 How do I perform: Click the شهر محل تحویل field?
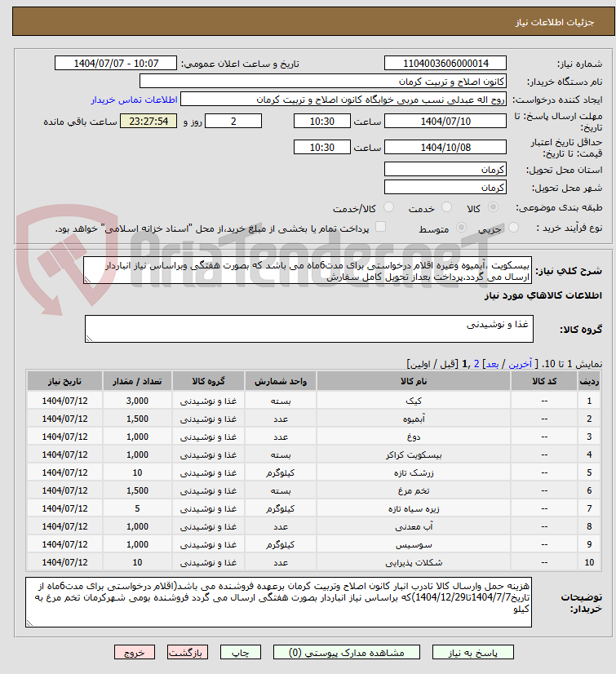click(445, 188)
